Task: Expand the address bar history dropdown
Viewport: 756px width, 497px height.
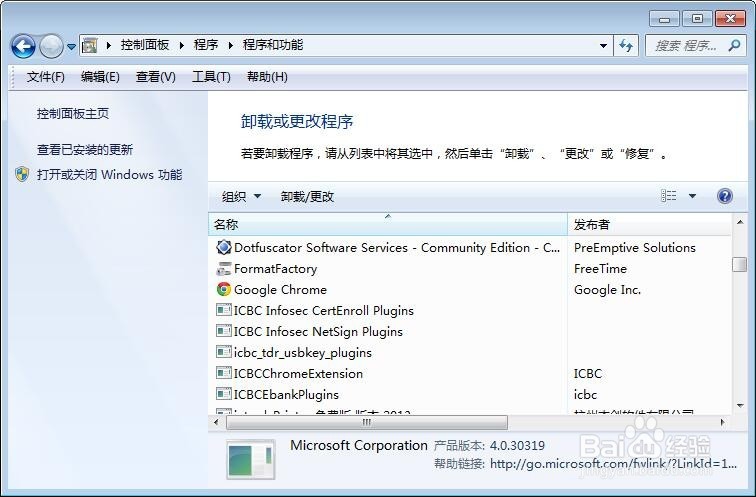Action: click(x=603, y=46)
